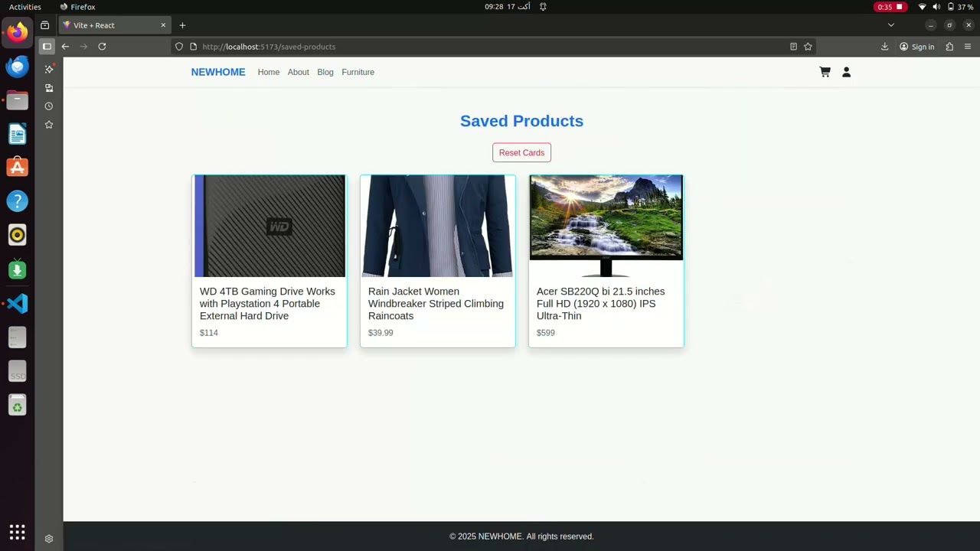
Task: Click the NEWHOME logo link
Action: pos(218,72)
